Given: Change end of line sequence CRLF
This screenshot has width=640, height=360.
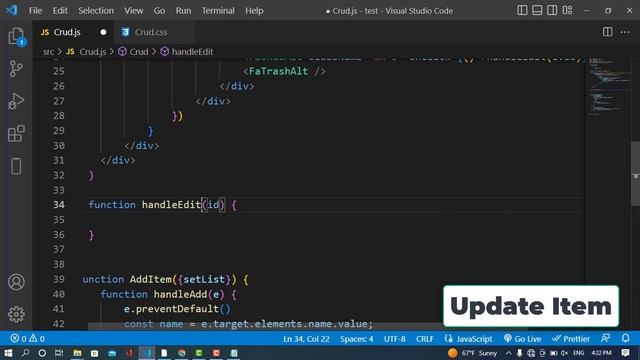Looking at the screenshot, I should pyautogui.click(x=425, y=339).
